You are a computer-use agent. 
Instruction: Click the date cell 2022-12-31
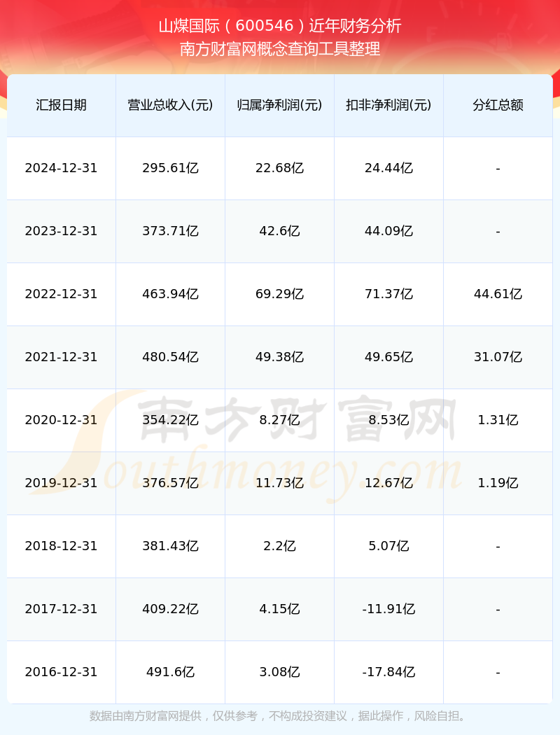(62, 294)
